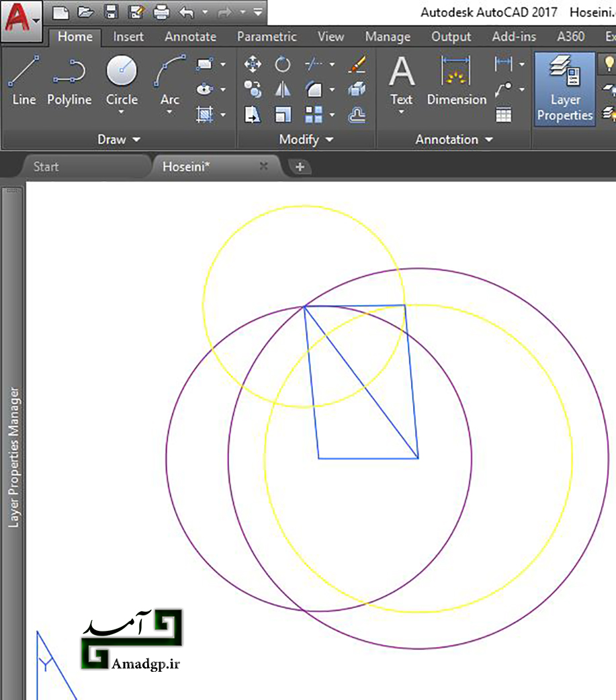Open the Redo history dropdown arrow

(243, 12)
